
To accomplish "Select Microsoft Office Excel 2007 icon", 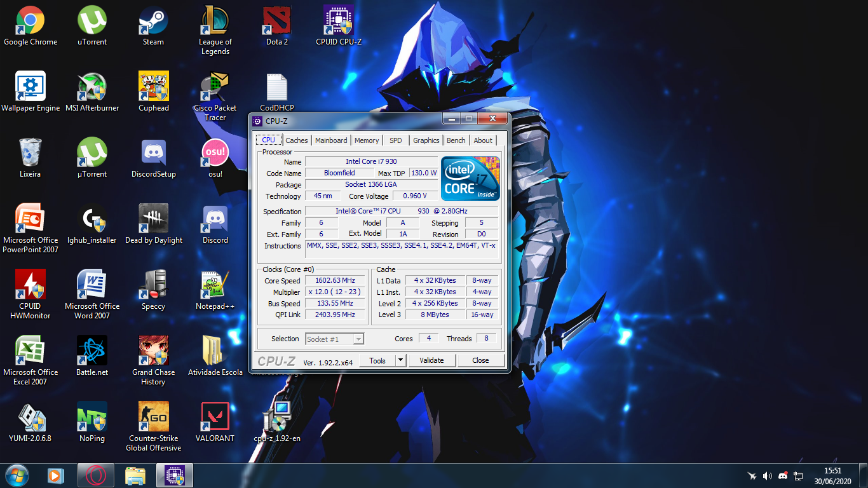I will [x=31, y=362].
